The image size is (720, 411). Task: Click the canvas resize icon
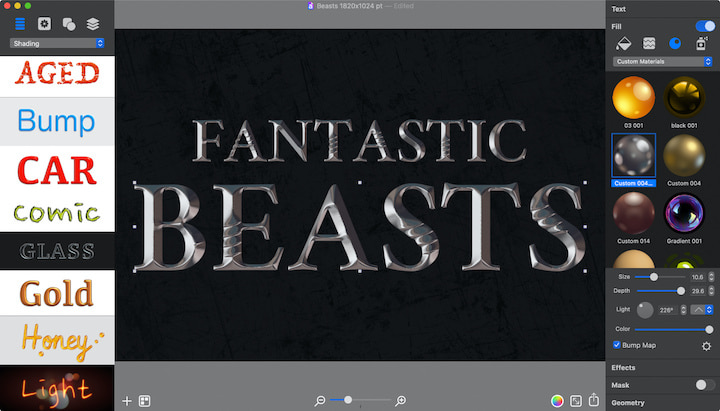click(x=575, y=401)
